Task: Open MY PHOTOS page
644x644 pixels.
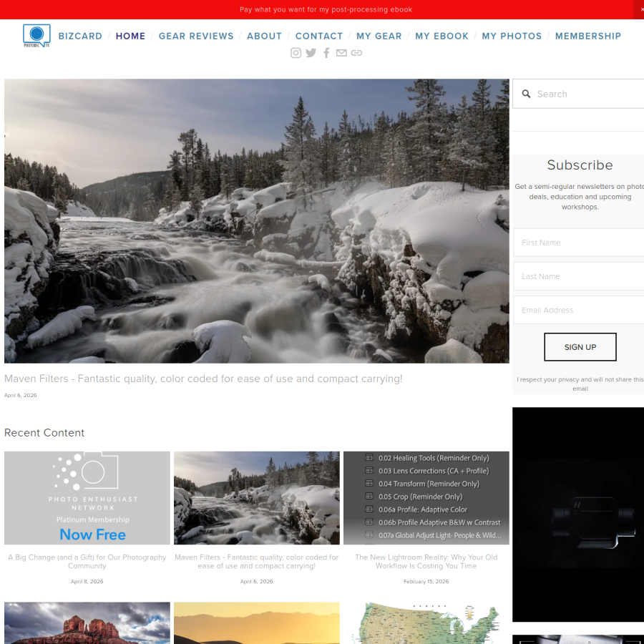Action: click(x=512, y=36)
